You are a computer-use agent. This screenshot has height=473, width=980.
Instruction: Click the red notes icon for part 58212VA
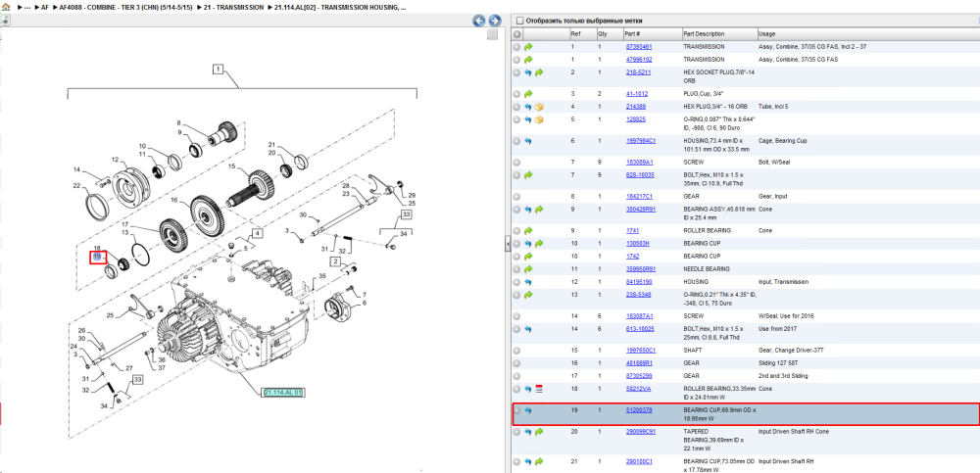point(539,389)
